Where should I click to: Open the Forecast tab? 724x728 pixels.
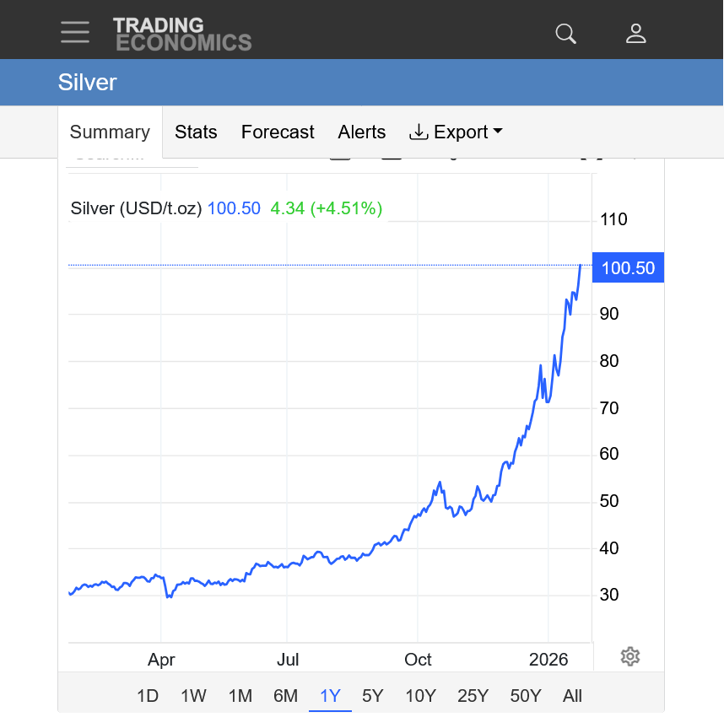coord(278,132)
